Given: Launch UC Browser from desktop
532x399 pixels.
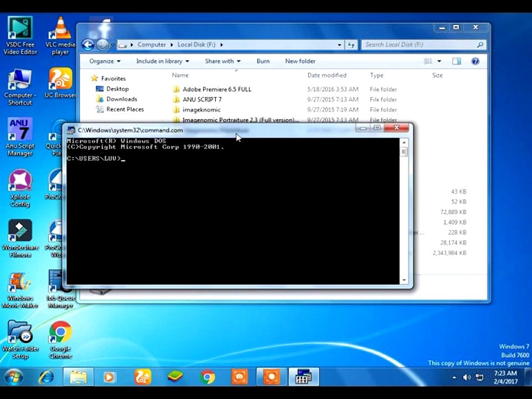Looking at the screenshot, I should (60, 83).
